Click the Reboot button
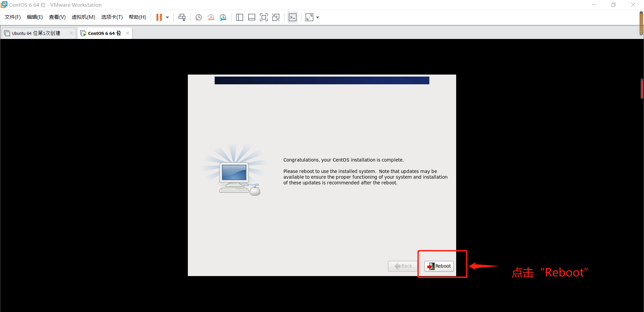This screenshot has width=644, height=312. pos(439,266)
